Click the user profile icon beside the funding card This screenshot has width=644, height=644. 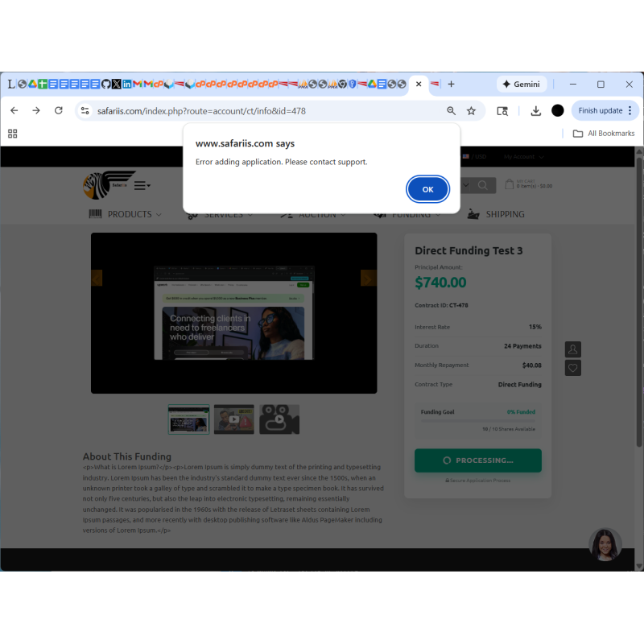point(572,349)
